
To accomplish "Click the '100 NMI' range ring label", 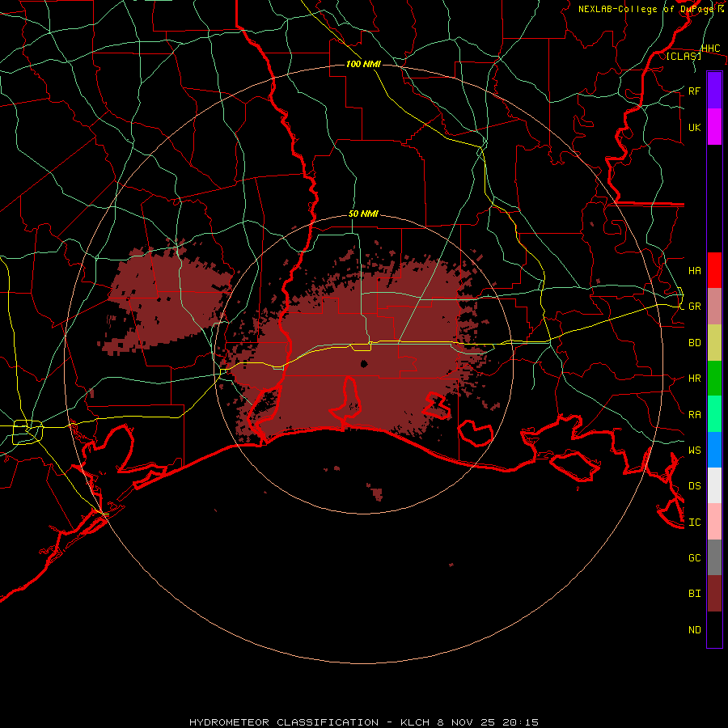I will [363, 64].
